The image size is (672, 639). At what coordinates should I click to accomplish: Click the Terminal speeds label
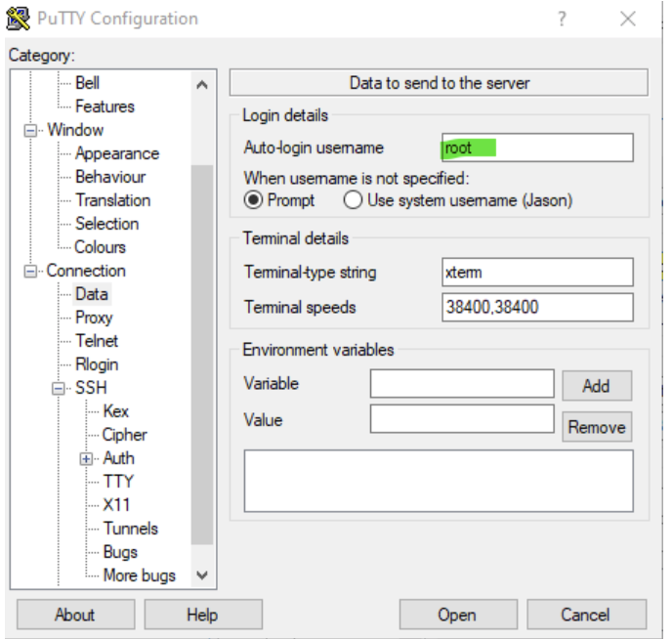click(x=300, y=307)
